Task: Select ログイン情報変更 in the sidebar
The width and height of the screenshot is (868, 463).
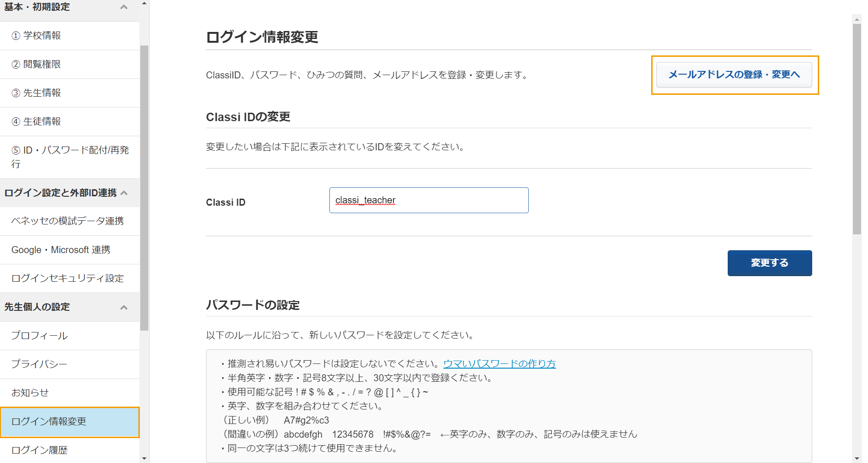Action: (69, 422)
